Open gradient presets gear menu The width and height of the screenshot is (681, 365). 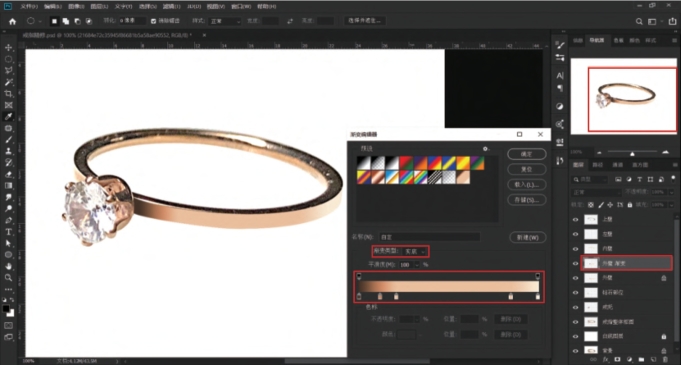click(486, 149)
